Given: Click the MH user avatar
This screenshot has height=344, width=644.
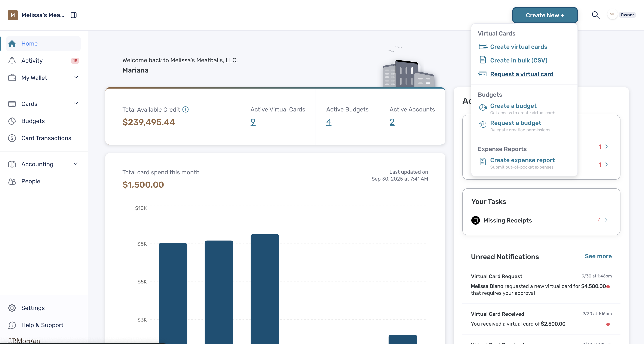Looking at the screenshot, I should [612, 15].
